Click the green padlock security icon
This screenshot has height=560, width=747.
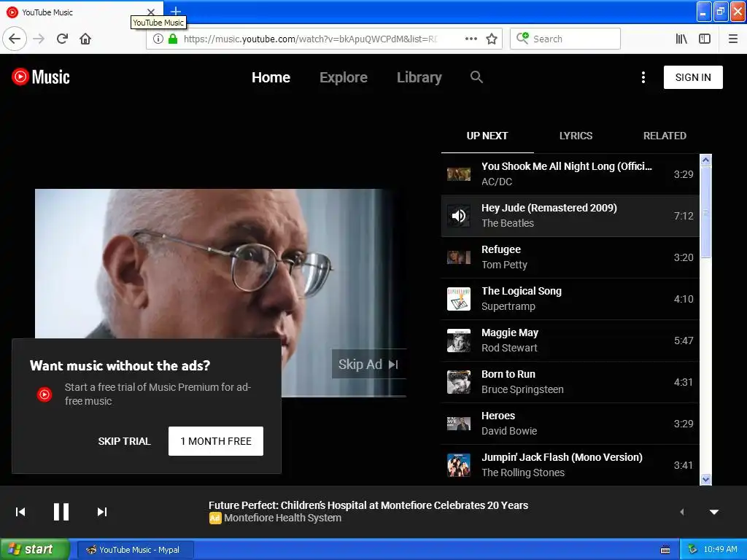click(172, 39)
